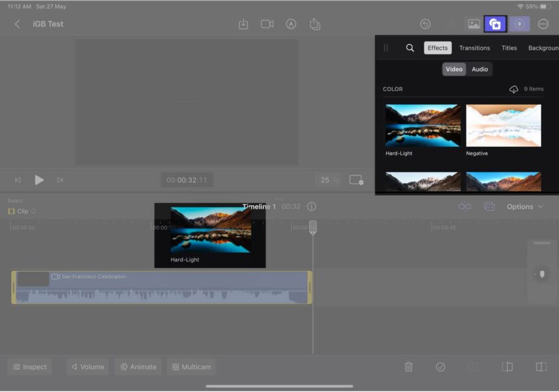The height and width of the screenshot is (392, 559).
Task: Switch to the Transitions tab
Action: click(474, 47)
